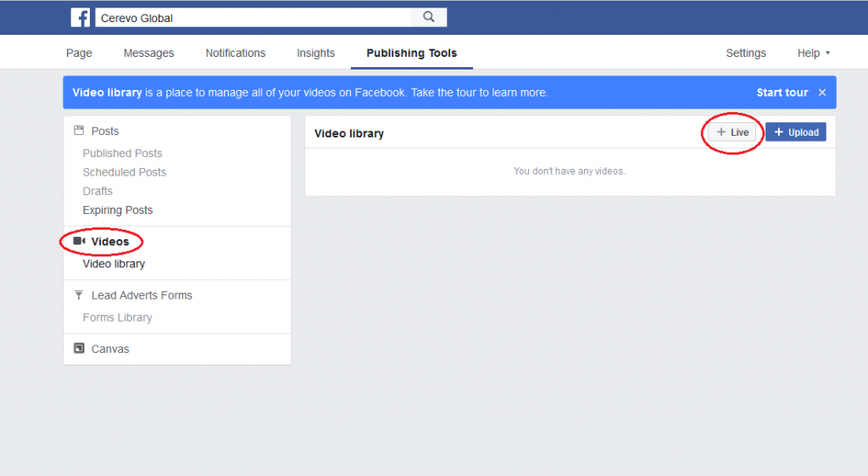Click the Start tour link
868x476 pixels.
(x=782, y=92)
